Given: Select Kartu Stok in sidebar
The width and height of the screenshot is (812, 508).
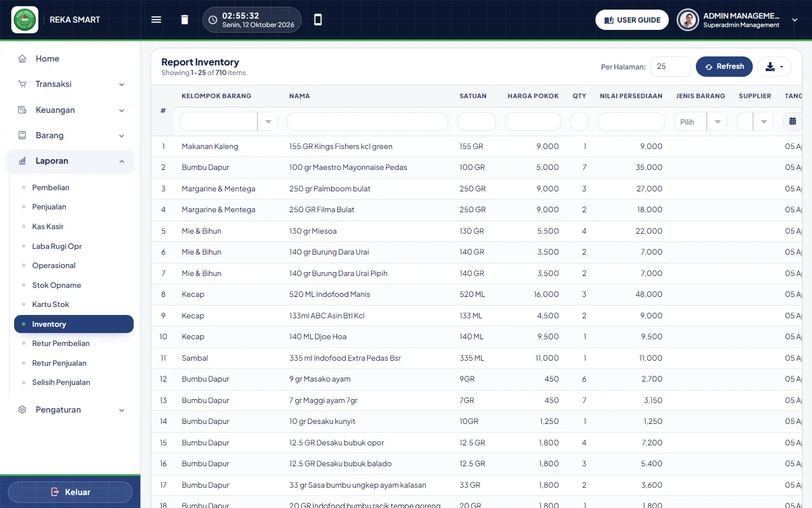Looking at the screenshot, I should coord(51,305).
